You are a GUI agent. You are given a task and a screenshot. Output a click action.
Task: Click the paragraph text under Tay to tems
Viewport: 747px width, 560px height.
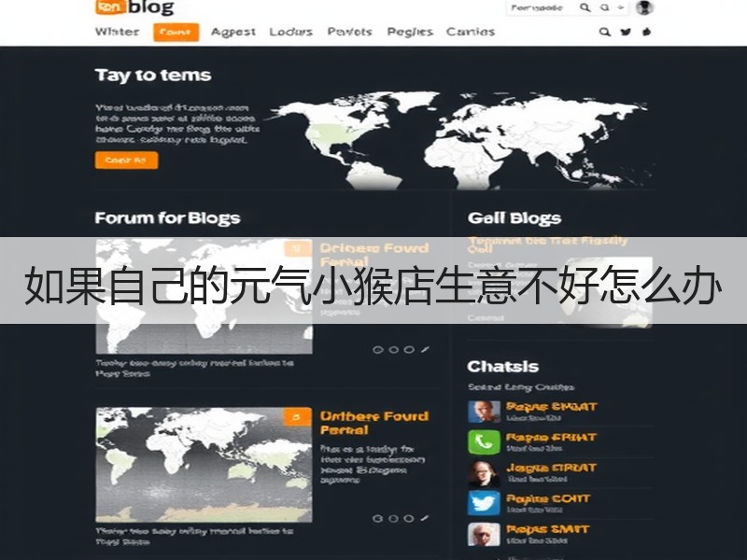(x=177, y=124)
